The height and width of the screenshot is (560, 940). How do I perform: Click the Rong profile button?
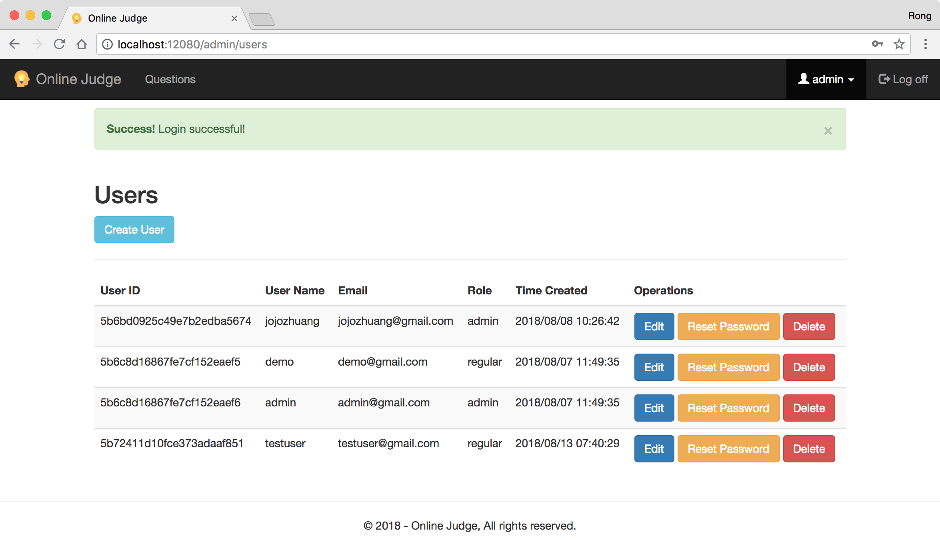pos(919,16)
